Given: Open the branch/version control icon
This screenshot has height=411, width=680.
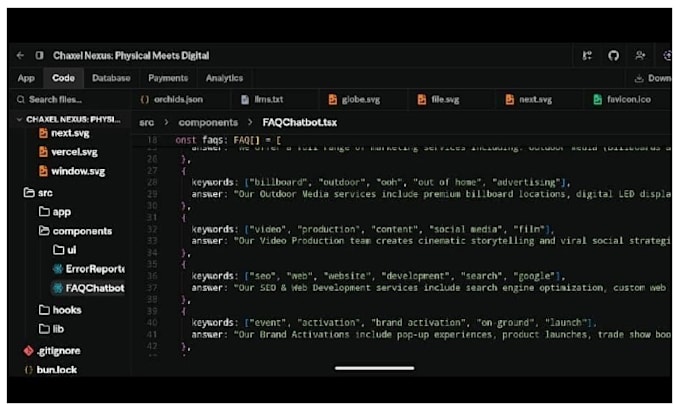Looking at the screenshot, I should click(x=587, y=55).
